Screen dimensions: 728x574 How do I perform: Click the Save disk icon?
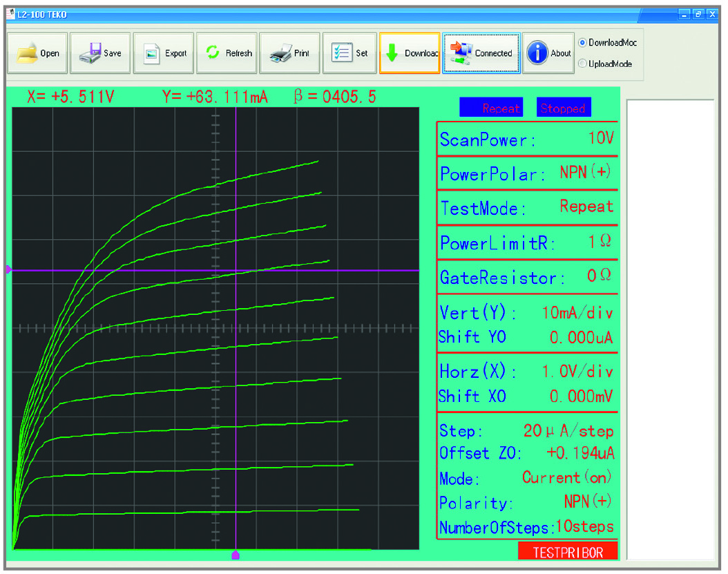90,53
